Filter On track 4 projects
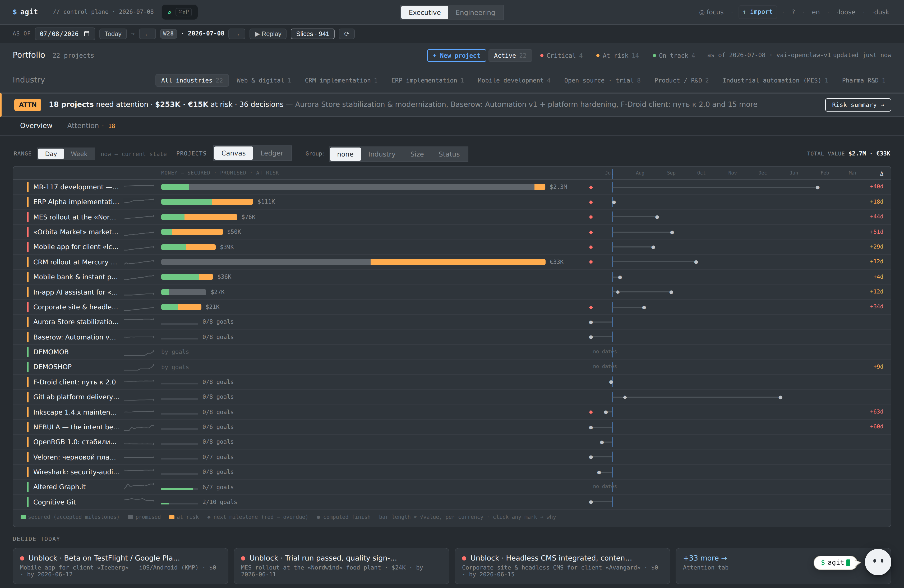This screenshot has width=904, height=588. click(x=674, y=56)
